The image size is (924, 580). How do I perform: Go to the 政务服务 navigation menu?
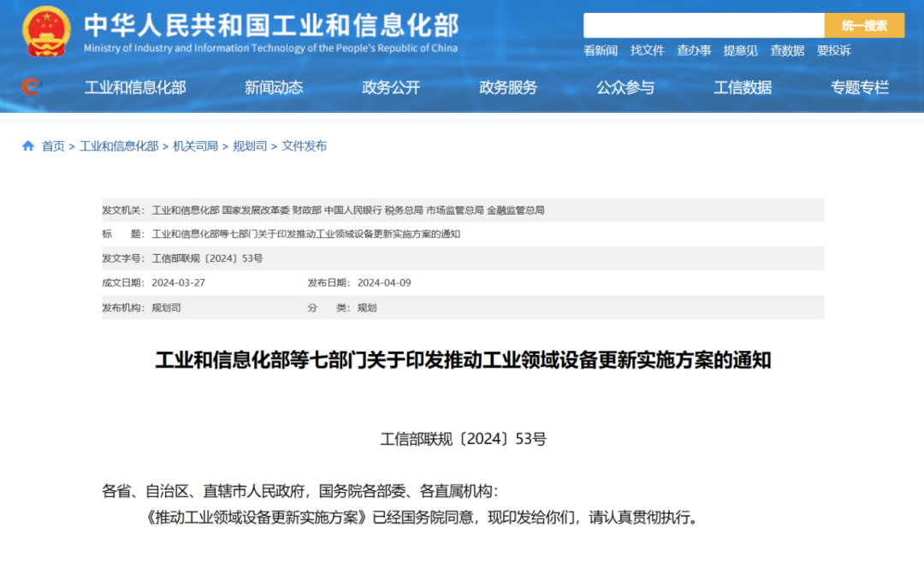pyautogui.click(x=508, y=87)
